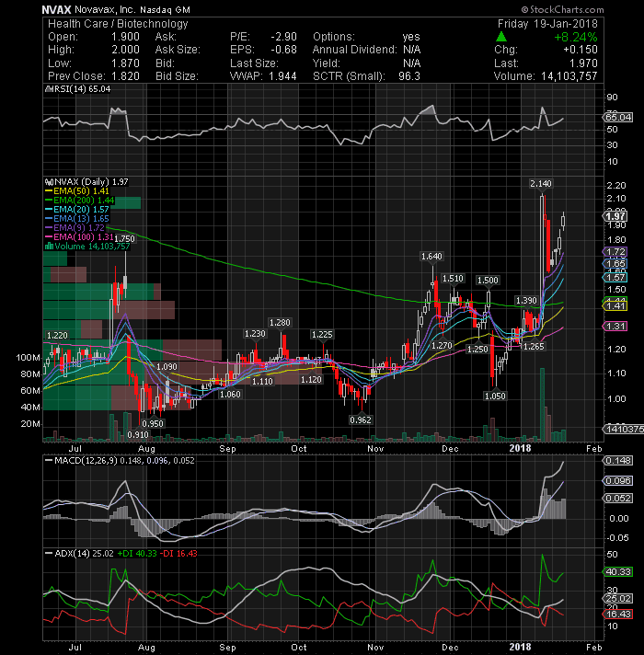Click the 1.510 price label
The height and width of the screenshot is (655, 644).
tap(453, 278)
